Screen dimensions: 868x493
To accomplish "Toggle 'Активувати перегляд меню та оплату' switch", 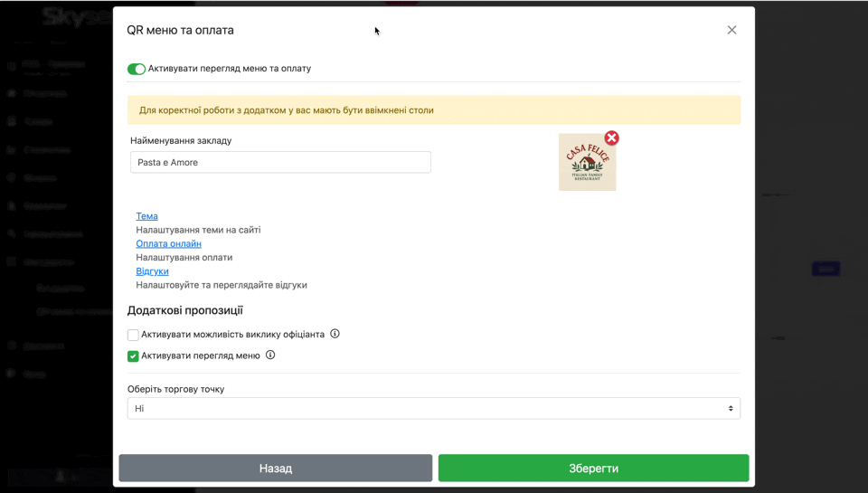I will point(137,69).
